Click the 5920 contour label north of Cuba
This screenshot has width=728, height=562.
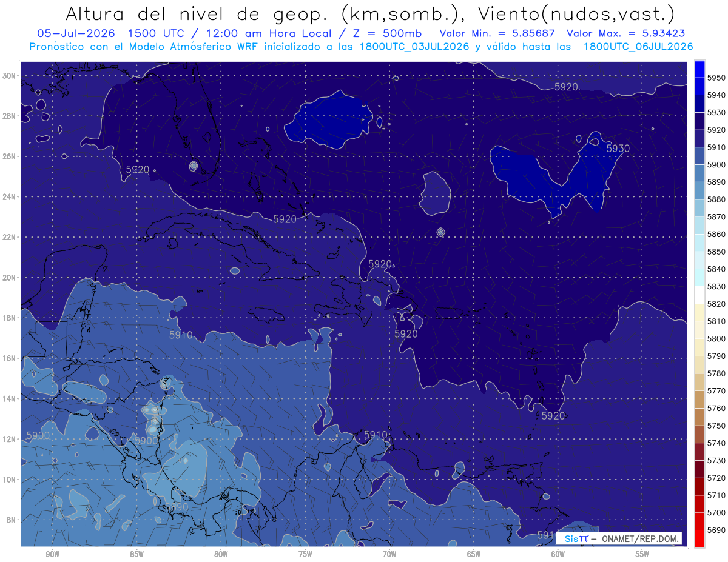285,219
